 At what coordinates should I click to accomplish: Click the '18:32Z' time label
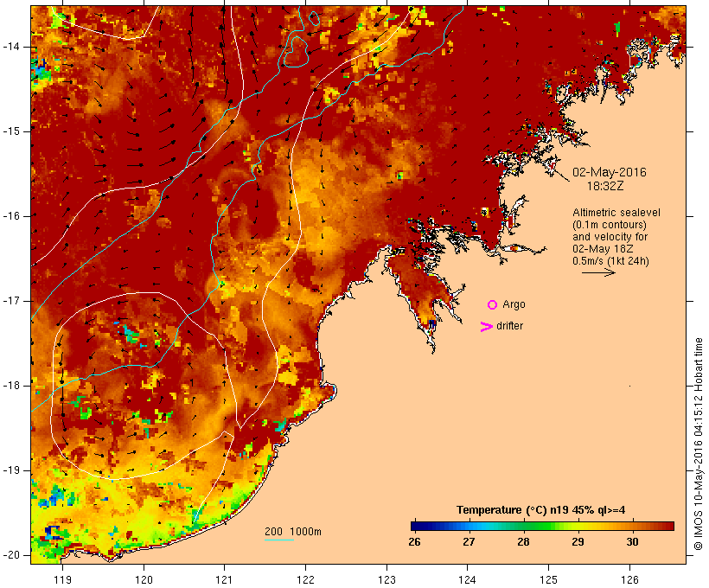(605, 186)
